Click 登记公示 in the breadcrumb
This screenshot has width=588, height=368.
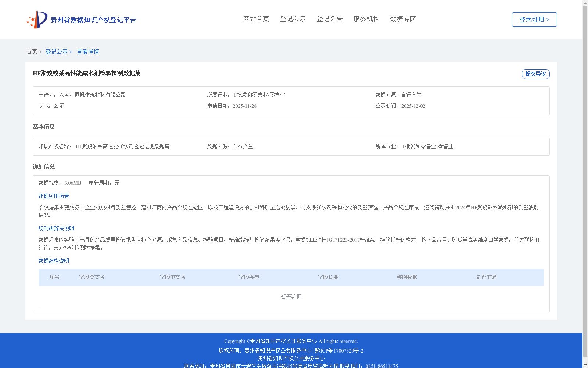[56, 52]
